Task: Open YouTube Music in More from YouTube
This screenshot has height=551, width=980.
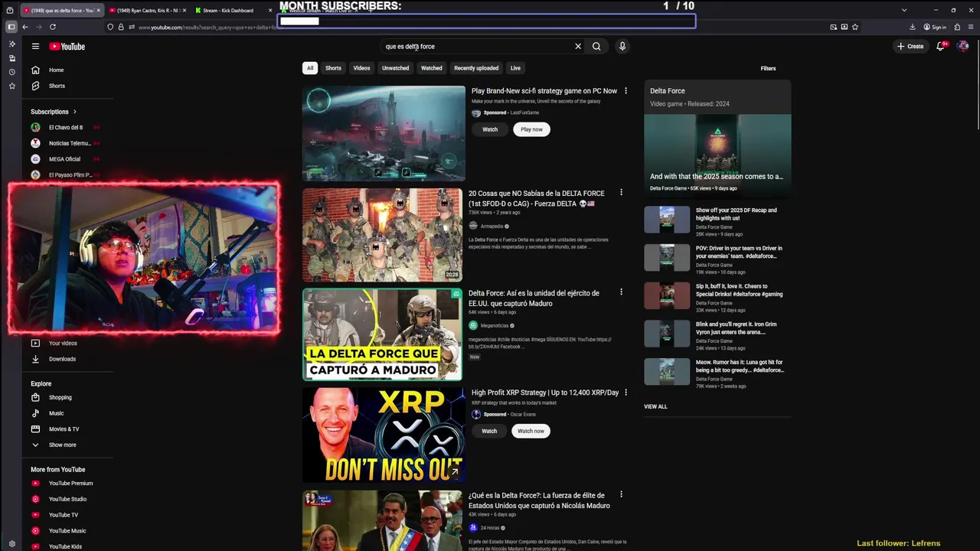Action: click(67, 530)
